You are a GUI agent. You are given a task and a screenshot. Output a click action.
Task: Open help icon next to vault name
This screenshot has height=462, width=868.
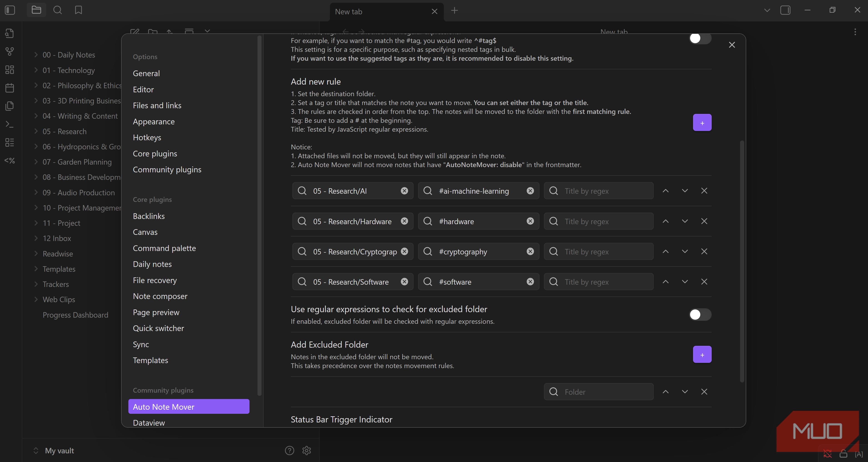(289, 450)
